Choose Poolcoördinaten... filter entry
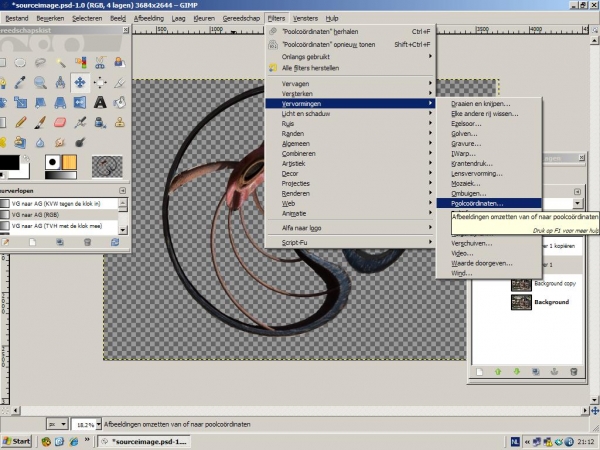Screen dimensions: 600x450 point(489,203)
